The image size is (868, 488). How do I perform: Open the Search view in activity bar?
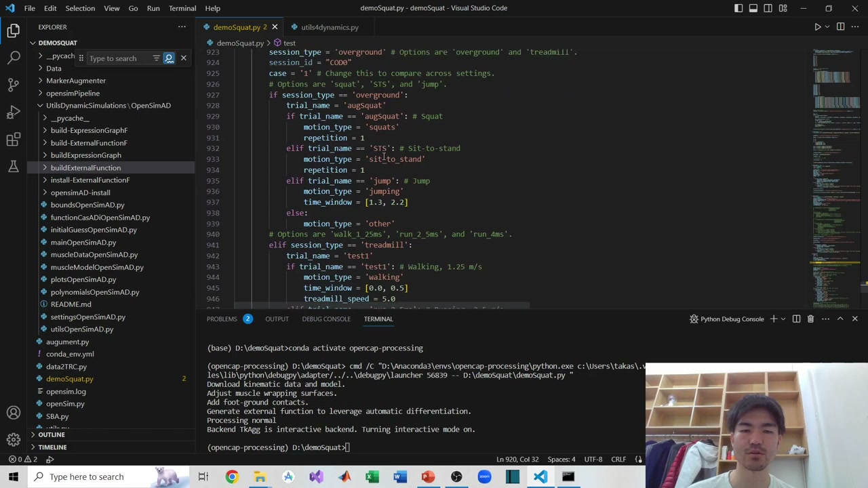point(14,58)
